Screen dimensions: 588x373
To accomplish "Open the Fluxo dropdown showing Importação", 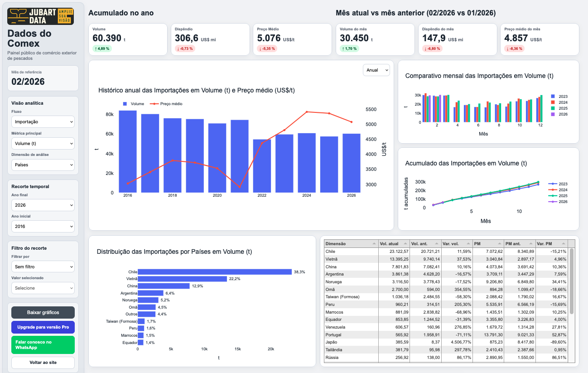I will pos(43,122).
